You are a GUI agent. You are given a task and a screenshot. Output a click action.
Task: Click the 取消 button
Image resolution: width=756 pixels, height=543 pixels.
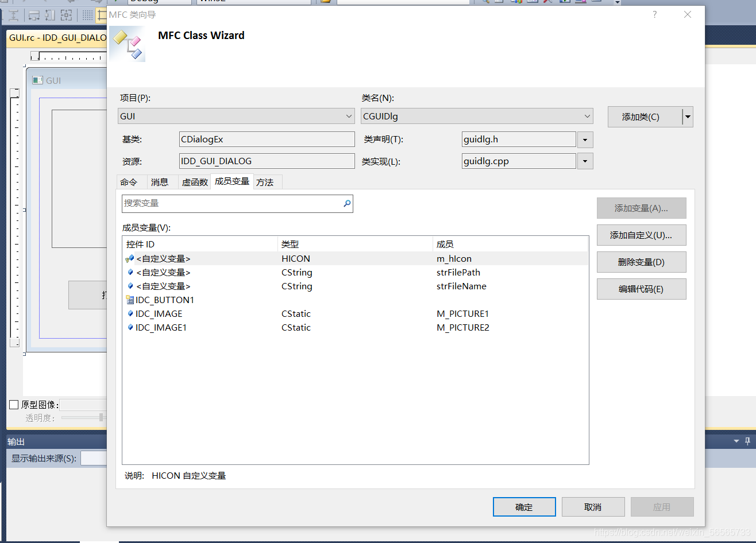click(x=593, y=507)
